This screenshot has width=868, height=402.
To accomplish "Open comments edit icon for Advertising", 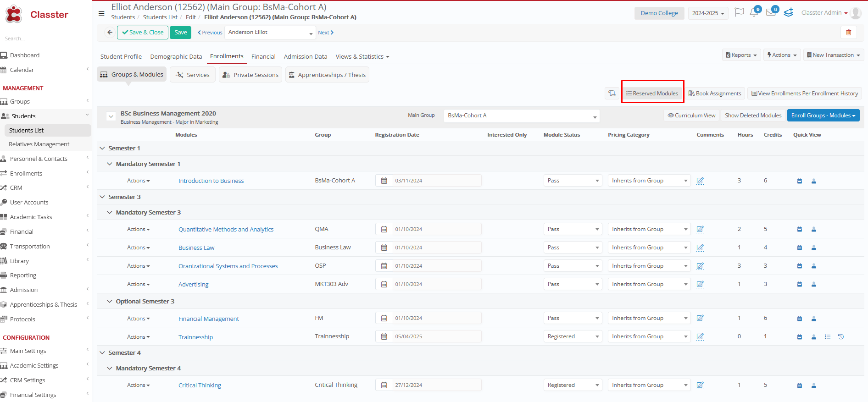I will pyautogui.click(x=700, y=284).
